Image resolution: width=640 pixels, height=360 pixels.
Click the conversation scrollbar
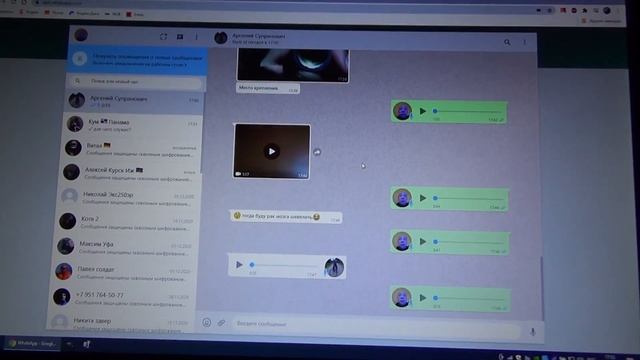[542, 288]
